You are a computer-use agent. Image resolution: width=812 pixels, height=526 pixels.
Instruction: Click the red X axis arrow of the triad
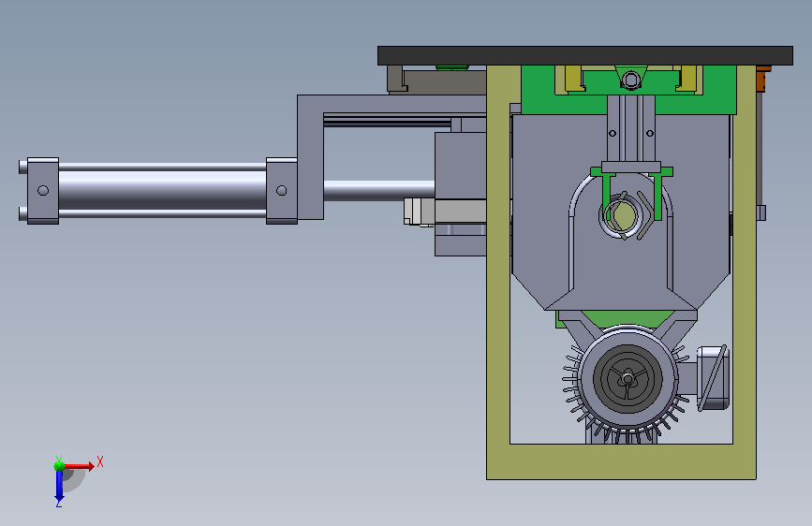(80, 466)
